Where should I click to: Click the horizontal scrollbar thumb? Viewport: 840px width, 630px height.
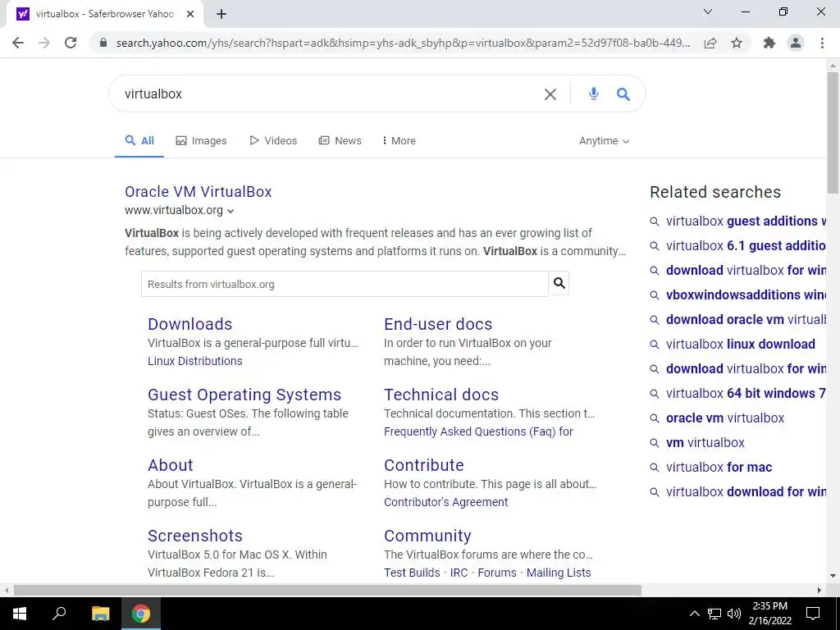coord(327,591)
